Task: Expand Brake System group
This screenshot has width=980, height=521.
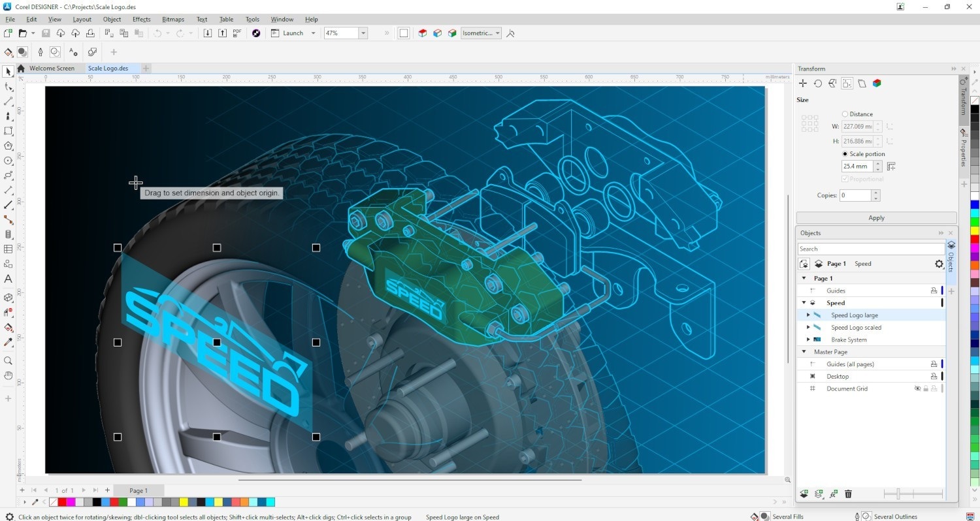Action: pyautogui.click(x=808, y=339)
